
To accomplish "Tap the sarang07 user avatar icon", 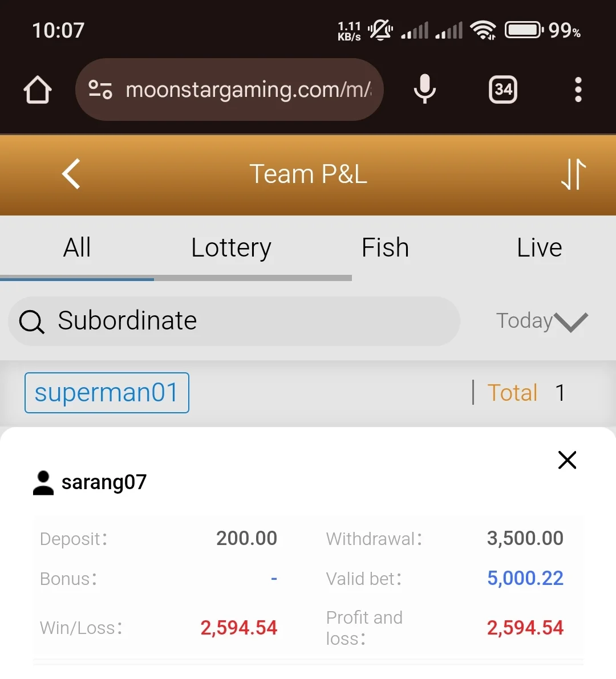I will [43, 483].
